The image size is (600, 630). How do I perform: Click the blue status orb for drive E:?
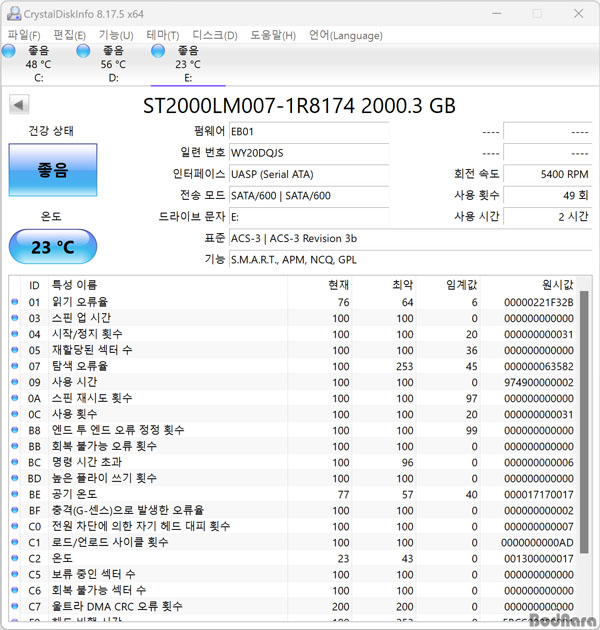(158, 51)
